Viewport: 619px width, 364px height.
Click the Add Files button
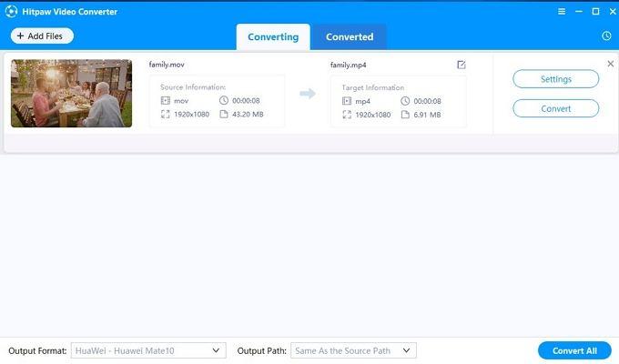click(x=42, y=35)
